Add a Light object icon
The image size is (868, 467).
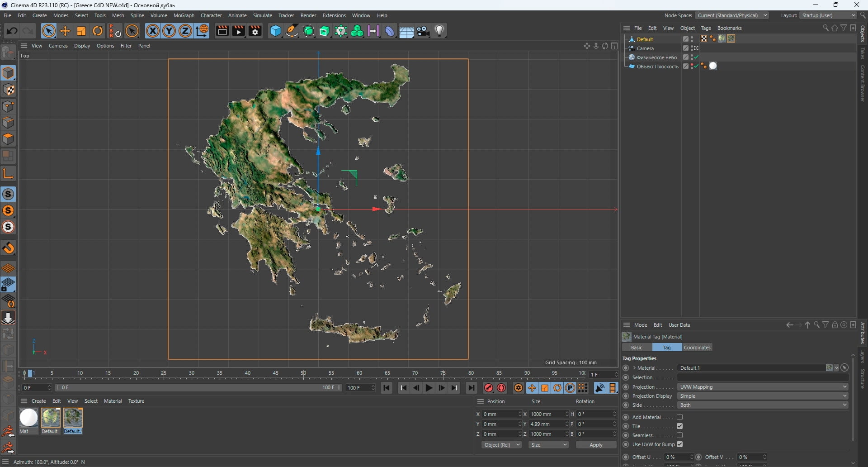pyautogui.click(x=439, y=31)
